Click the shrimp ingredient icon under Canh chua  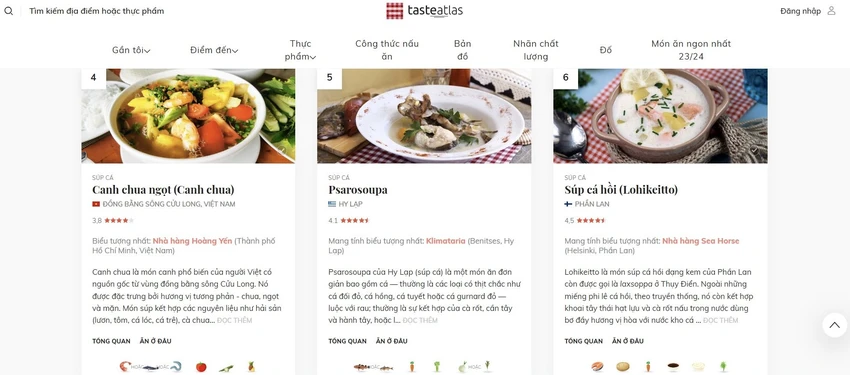click(x=125, y=367)
